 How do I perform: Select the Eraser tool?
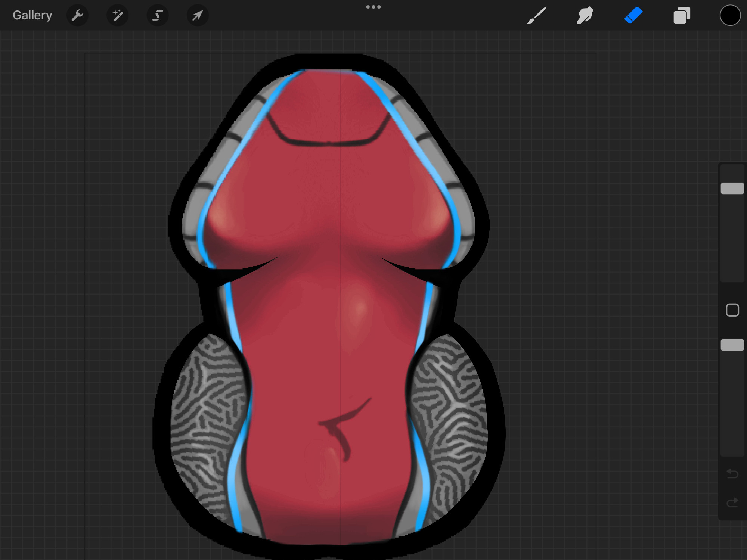coord(633,15)
